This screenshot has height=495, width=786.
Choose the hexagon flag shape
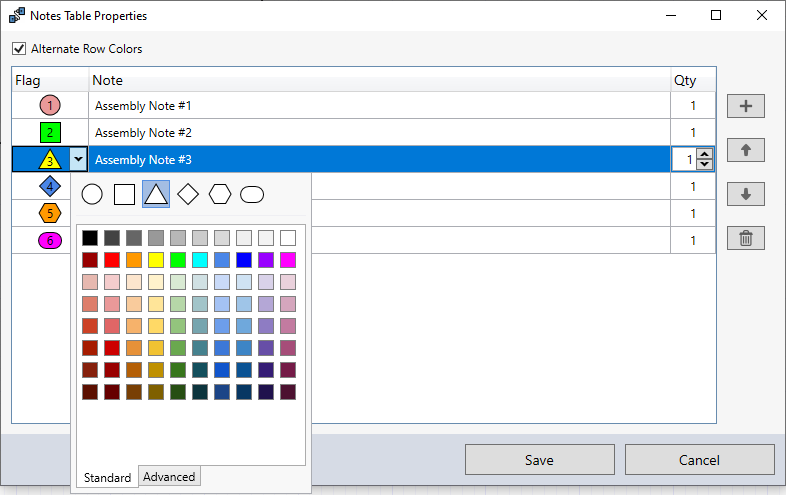point(220,194)
